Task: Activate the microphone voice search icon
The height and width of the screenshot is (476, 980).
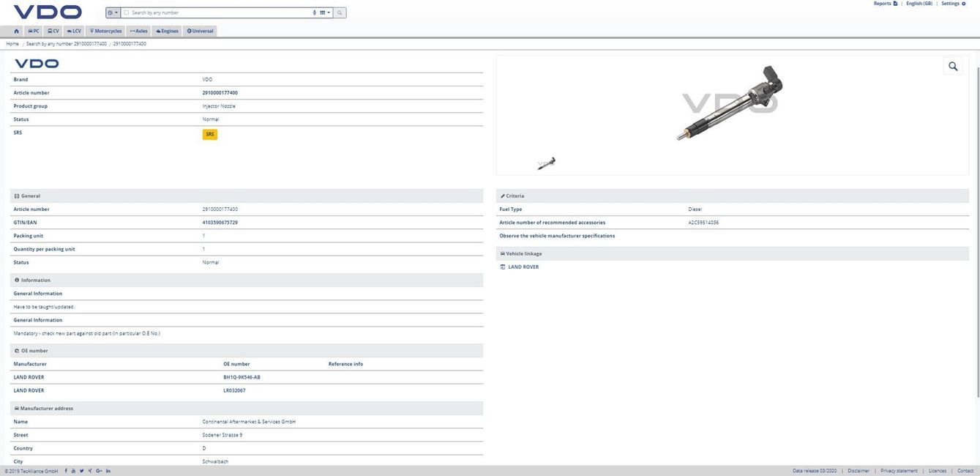Action: pos(314,12)
